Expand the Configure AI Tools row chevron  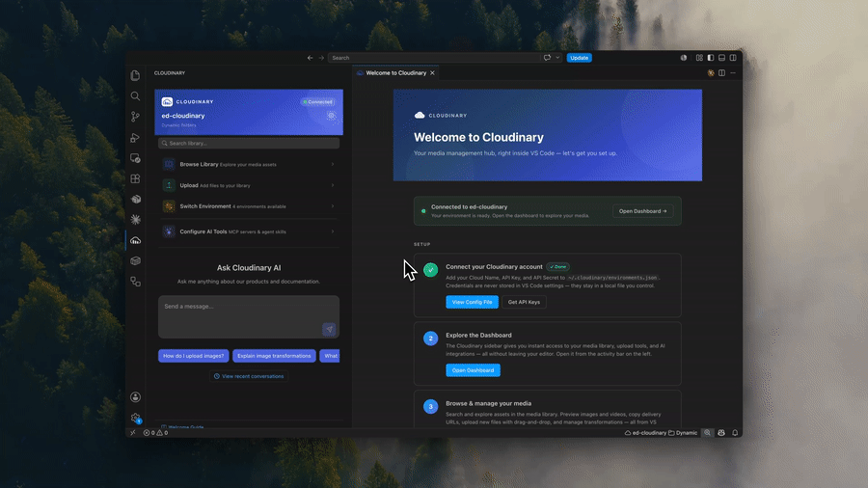point(333,231)
